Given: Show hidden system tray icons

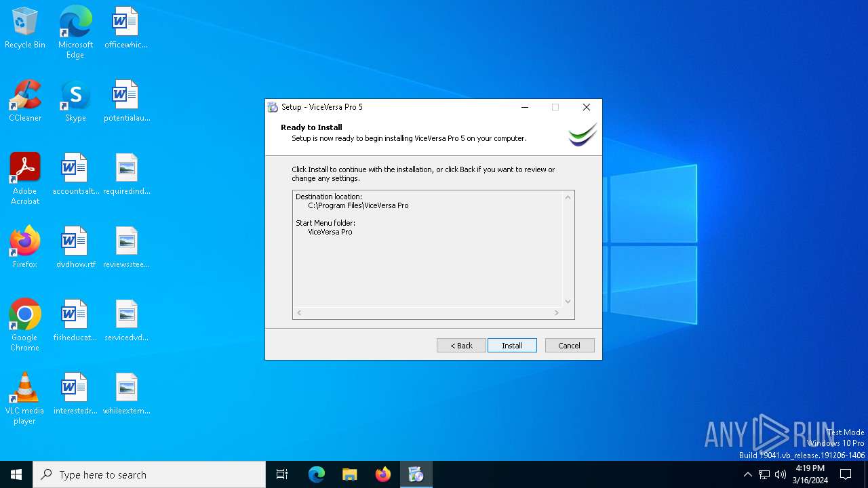Looking at the screenshot, I should click(748, 474).
